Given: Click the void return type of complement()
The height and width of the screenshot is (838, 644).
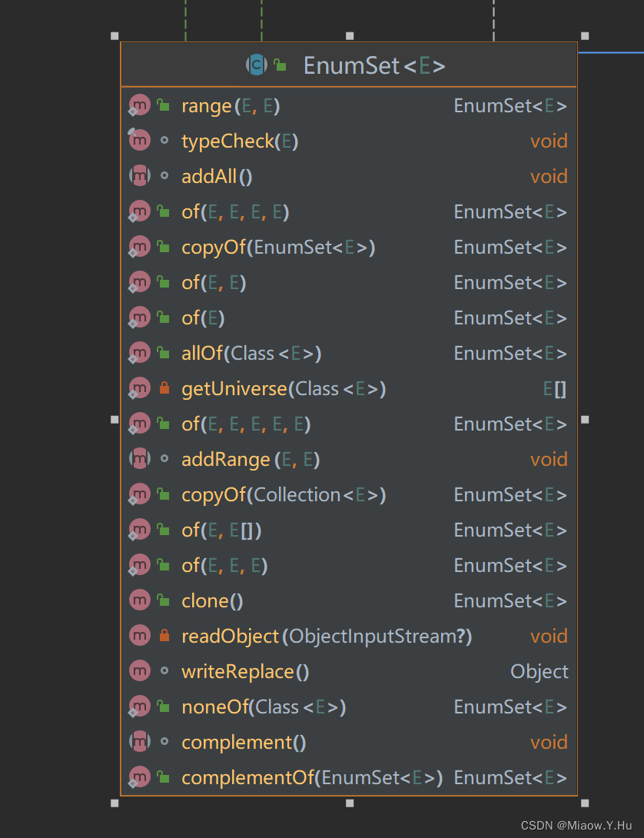Looking at the screenshot, I should (x=549, y=743).
